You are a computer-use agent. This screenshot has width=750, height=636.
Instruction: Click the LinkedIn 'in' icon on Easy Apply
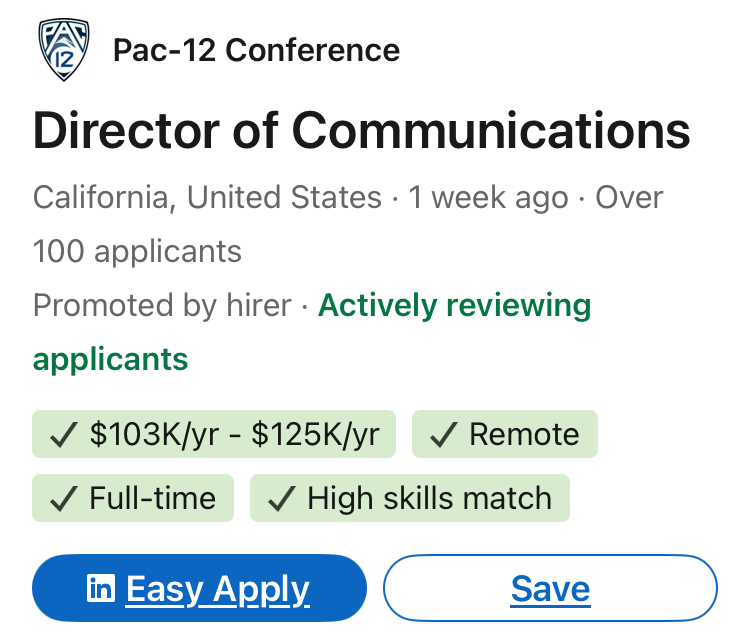(101, 589)
